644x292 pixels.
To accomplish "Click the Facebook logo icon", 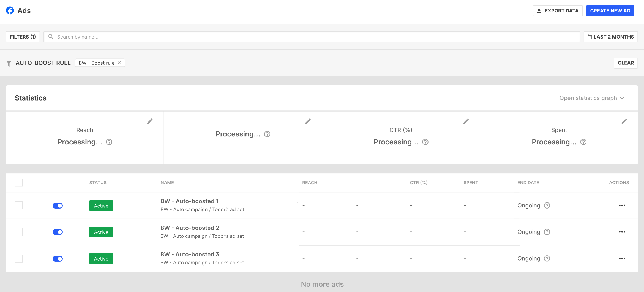I will (10, 11).
